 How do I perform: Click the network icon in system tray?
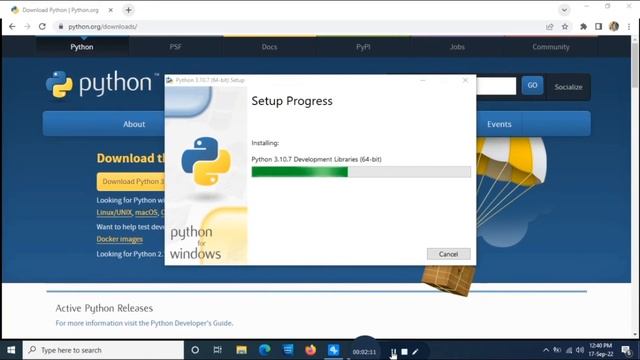(x=569, y=350)
